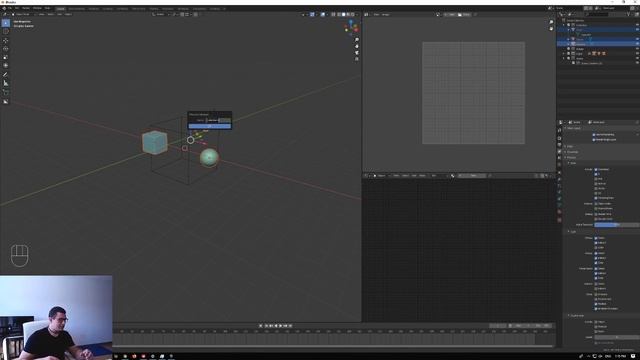
Task: Open the 3D viewport editor type dropdown
Action: [x=5, y=14]
